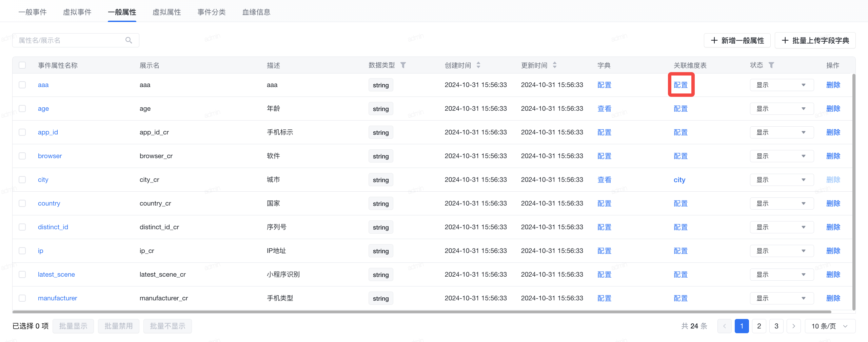Switch to the 虚拟事件 tab
The image size is (868, 342).
point(77,12)
